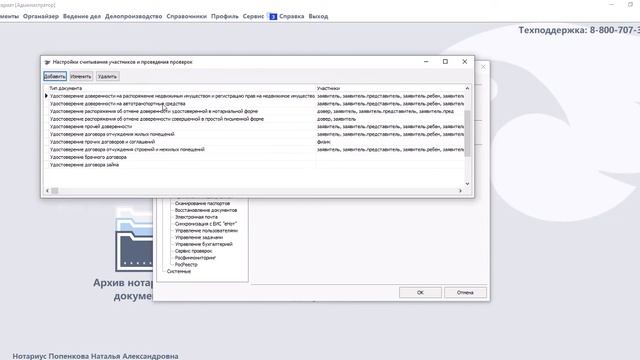Screen dimensions: 640x360
Task: Select Сервис проверок in the tree
Action: tap(193, 251)
